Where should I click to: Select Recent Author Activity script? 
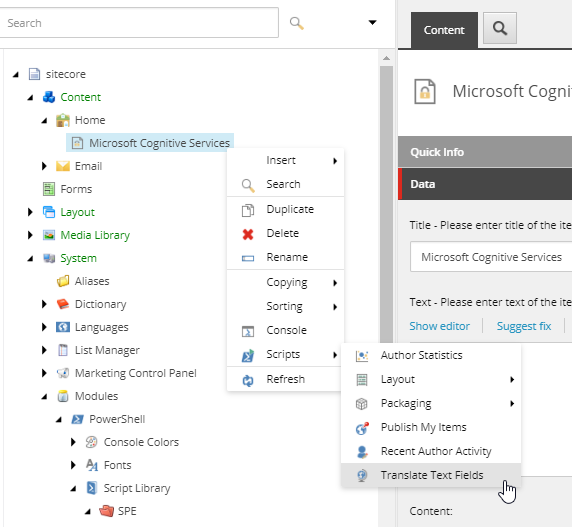click(431, 452)
